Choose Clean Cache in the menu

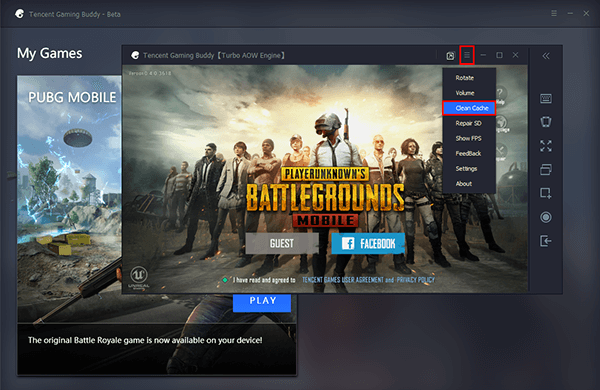pyautogui.click(x=469, y=108)
